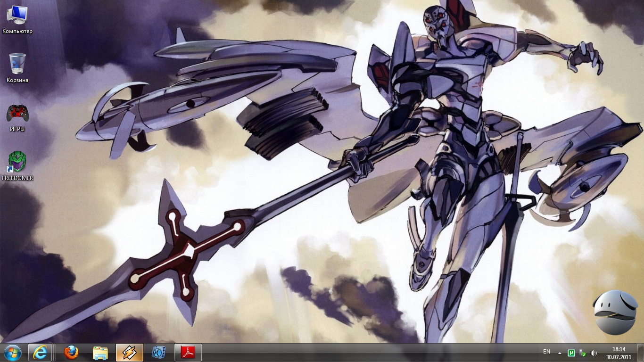Open Windows Explorer folder on the taskbar

[100, 353]
